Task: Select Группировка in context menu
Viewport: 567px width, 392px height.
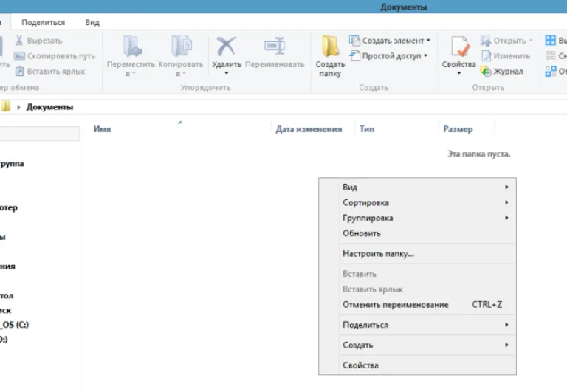Action: (x=417, y=218)
